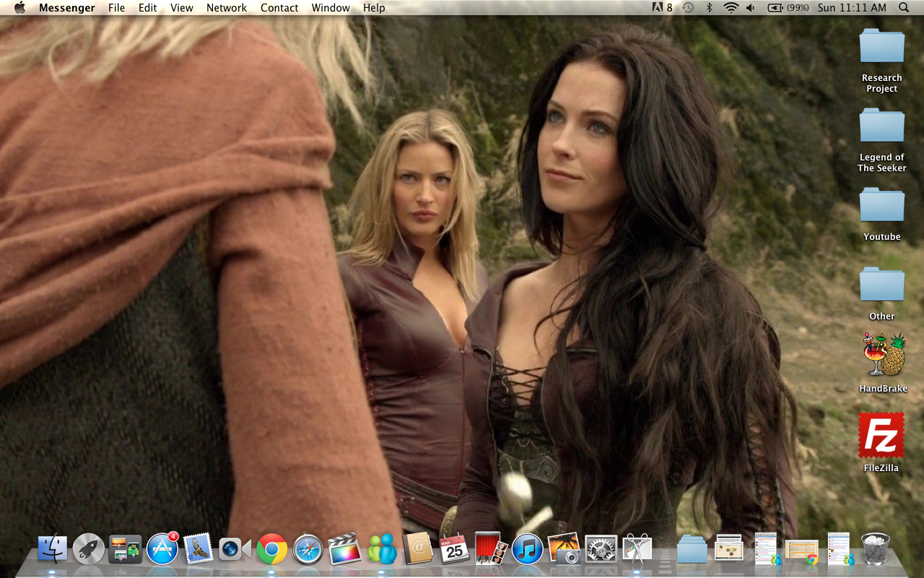Launch iTunes from the dock

(528, 549)
